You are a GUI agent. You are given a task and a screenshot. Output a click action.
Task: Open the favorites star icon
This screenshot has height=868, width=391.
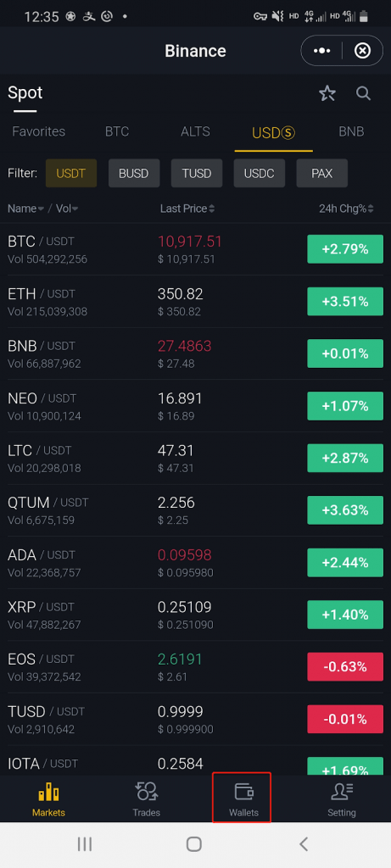click(x=327, y=93)
